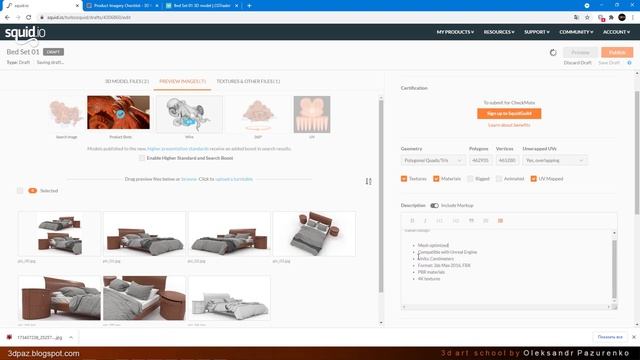Toggle the Include Markup switch
Screen dimensions: 640x360
point(434,206)
